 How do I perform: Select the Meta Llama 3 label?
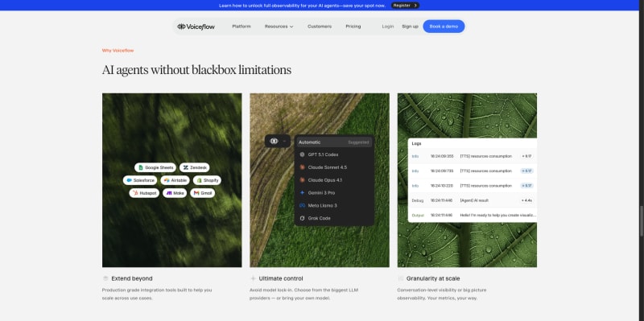(x=323, y=205)
